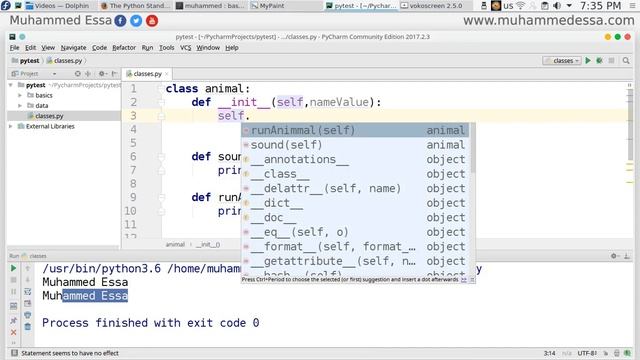Open the YouTube link icon

coord(152,21)
